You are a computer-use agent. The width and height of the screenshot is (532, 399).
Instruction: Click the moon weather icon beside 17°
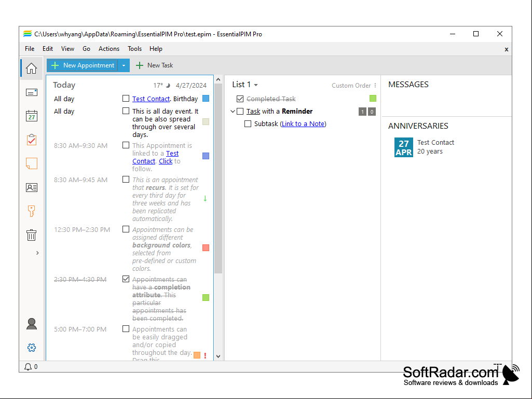tap(168, 85)
